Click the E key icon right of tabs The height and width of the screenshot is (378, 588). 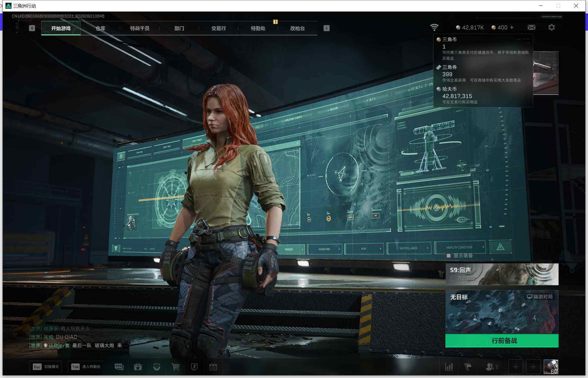click(326, 28)
